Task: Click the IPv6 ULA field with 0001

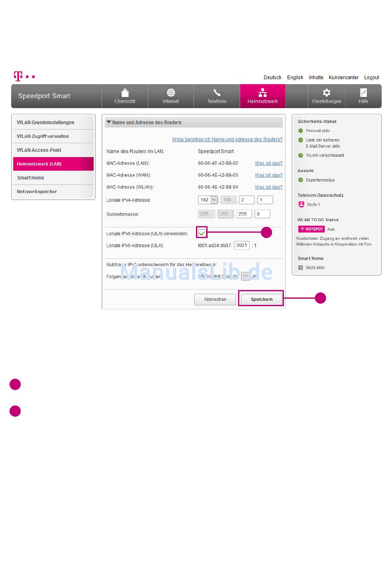Action: 241,245
